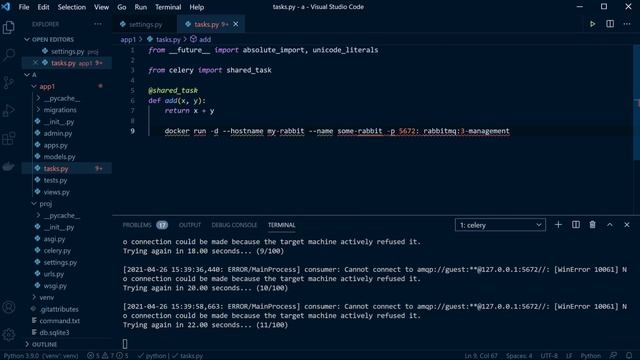Image resolution: width=640 pixels, height=360 pixels.
Task: Open the Accounts menu icon
Action: click(9, 307)
